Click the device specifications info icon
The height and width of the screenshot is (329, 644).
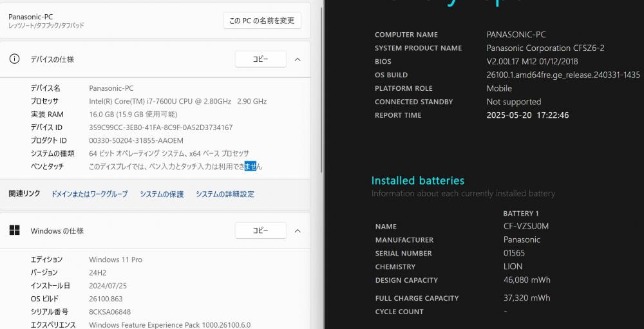tap(14, 59)
